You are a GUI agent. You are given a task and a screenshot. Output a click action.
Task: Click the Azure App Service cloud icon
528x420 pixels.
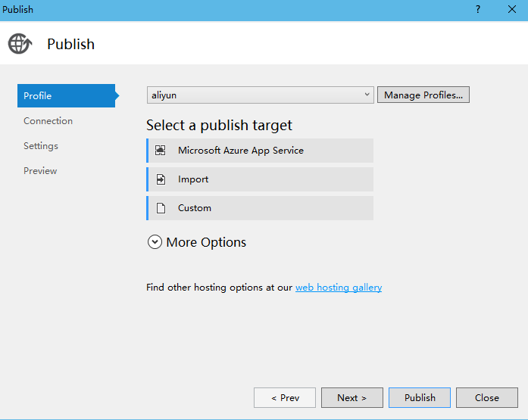pyautogui.click(x=161, y=151)
